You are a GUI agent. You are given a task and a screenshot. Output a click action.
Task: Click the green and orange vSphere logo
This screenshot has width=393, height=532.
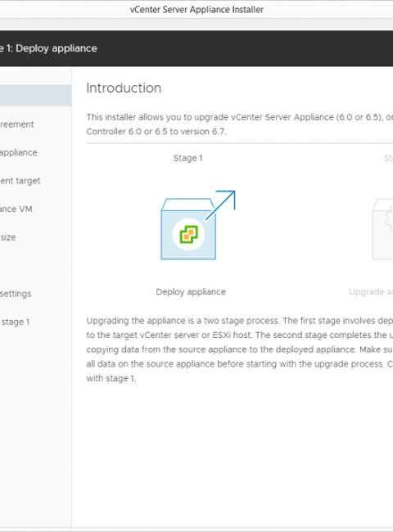[188, 234]
